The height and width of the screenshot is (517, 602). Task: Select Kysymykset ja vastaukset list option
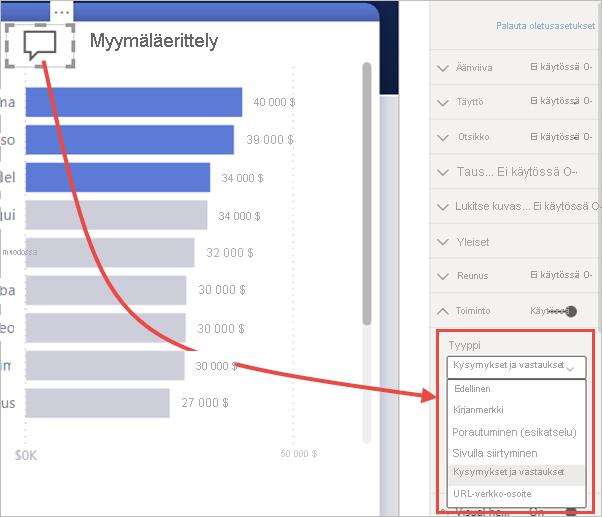point(516,474)
